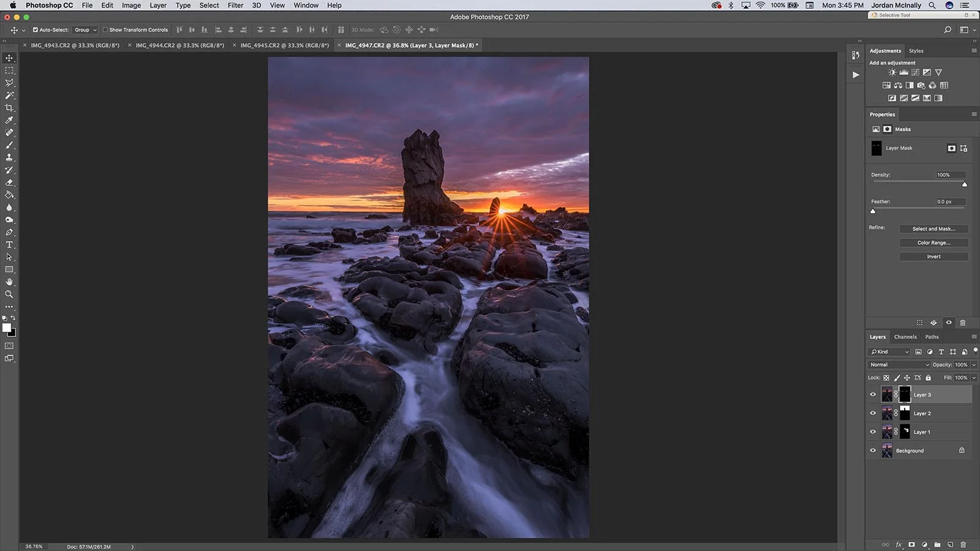Select the Move tool in toolbar
980x551 pixels.
click(x=9, y=58)
